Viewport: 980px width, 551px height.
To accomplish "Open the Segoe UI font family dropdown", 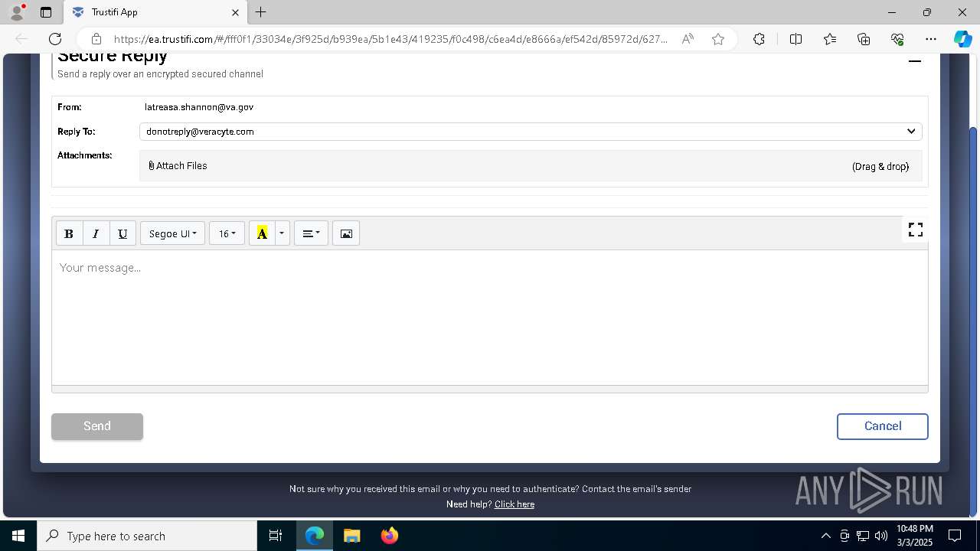I will [x=173, y=233].
